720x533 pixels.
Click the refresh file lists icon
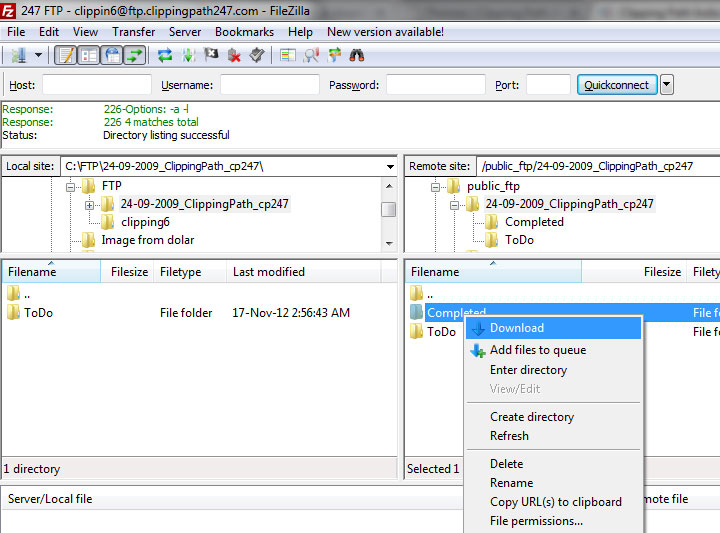coord(165,56)
